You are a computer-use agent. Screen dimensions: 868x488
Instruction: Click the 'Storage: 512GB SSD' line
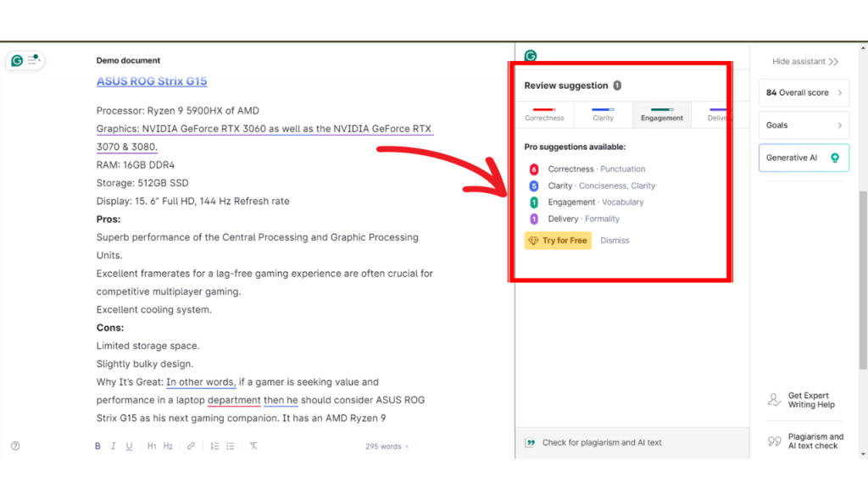pos(142,183)
